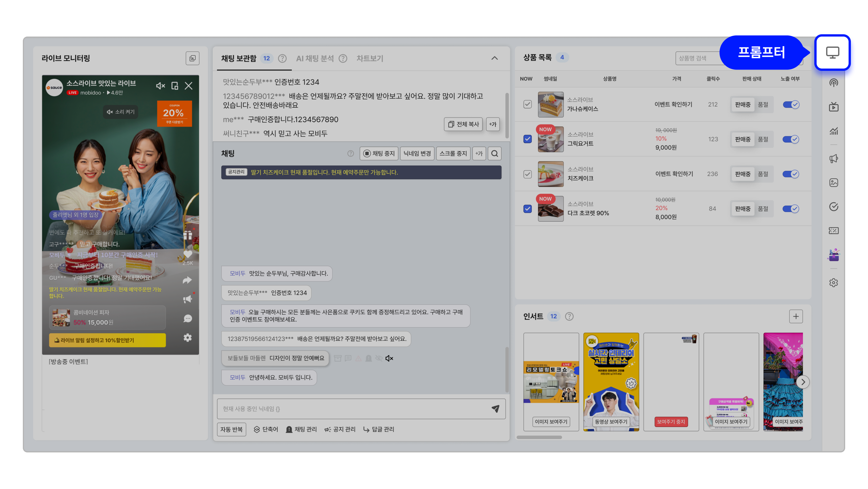Send chat with paper plane icon
Viewport: 868px width, 489px height.
point(495,409)
